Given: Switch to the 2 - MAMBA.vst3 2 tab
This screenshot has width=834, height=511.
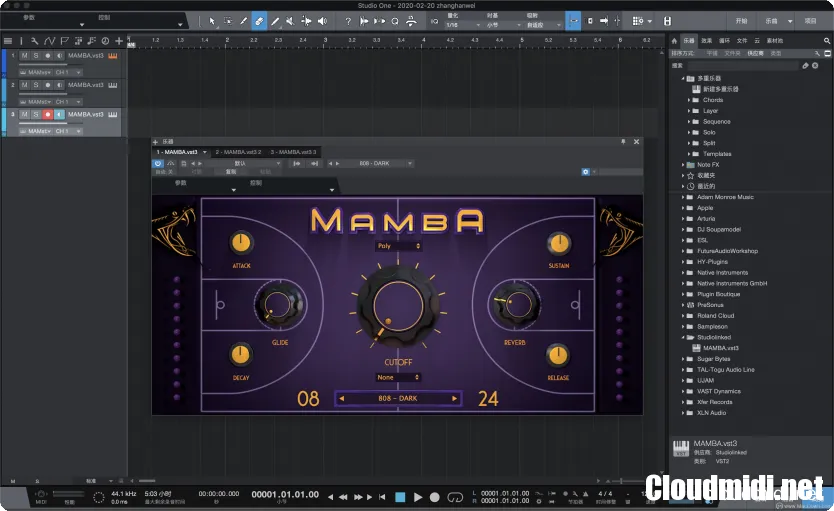Looking at the screenshot, I should tap(238, 152).
